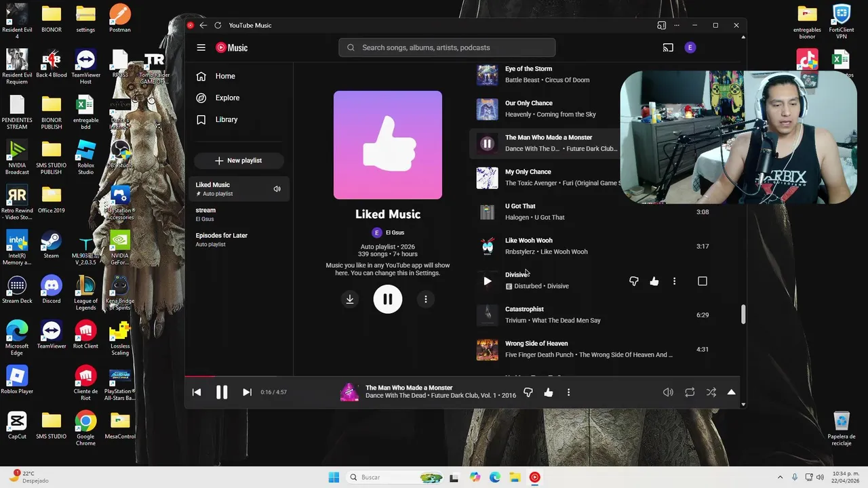This screenshot has height=488, width=868.
Task: Open Heavenly artist link
Action: click(518, 115)
